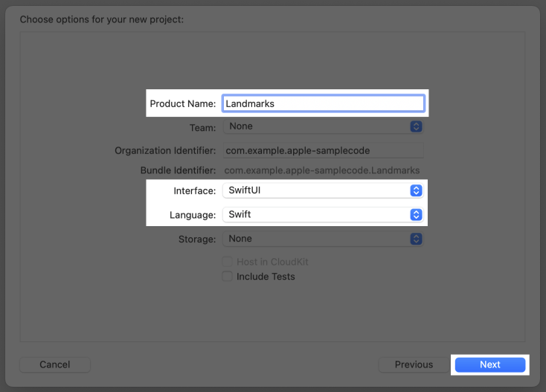Open the Storage dropdown showing None
The image size is (546, 392).
coord(323,239)
